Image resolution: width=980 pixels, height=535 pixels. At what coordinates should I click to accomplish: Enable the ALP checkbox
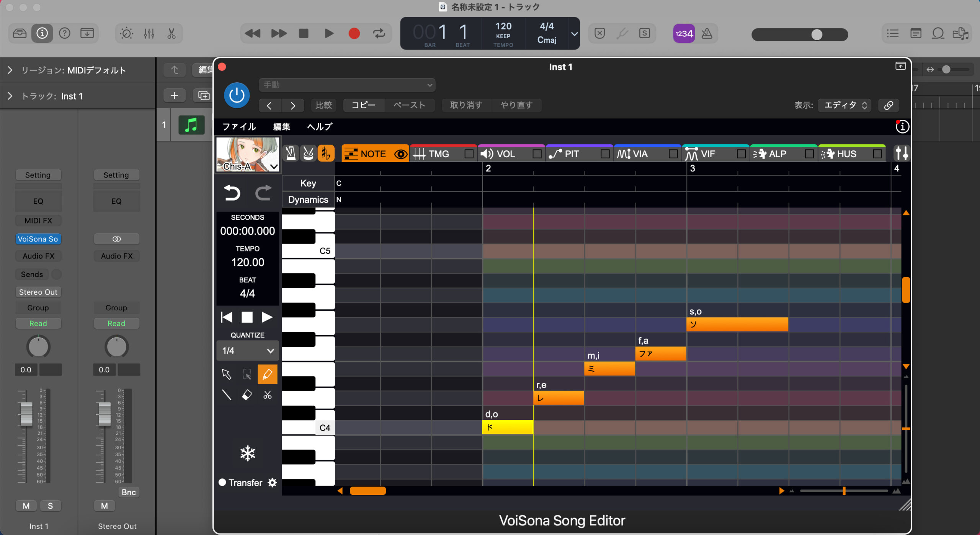pos(809,154)
